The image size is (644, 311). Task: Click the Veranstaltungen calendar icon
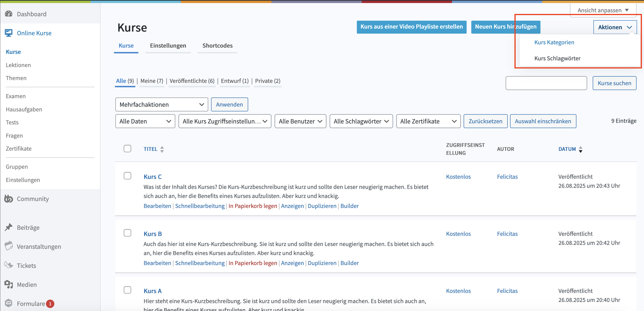pos(9,246)
